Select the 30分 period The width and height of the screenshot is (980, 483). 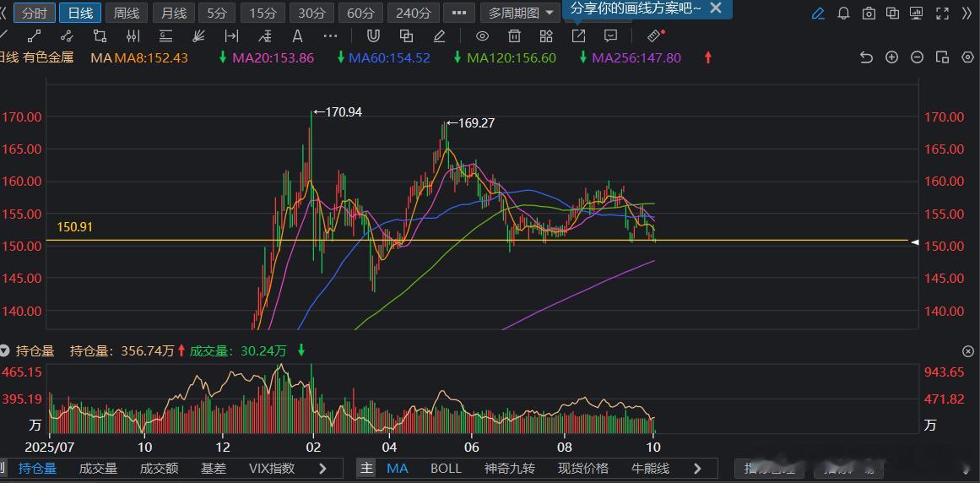[x=311, y=13]
